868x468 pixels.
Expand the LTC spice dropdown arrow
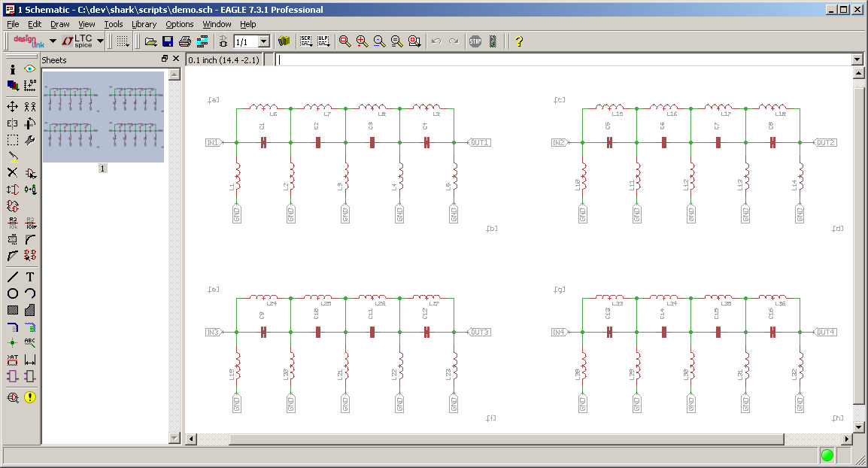pos(100,41)
